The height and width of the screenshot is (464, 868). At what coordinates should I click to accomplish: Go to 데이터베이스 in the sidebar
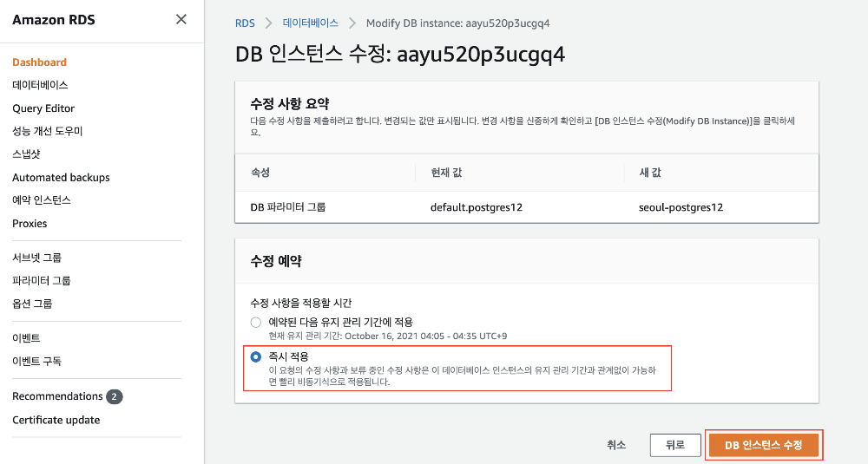(x=40, y=85)
